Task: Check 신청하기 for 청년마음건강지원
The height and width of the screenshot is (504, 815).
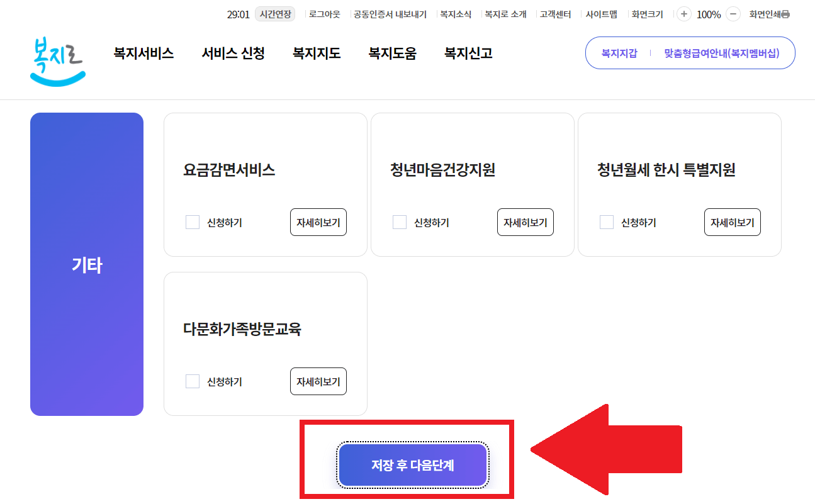Action: point(399,221)
